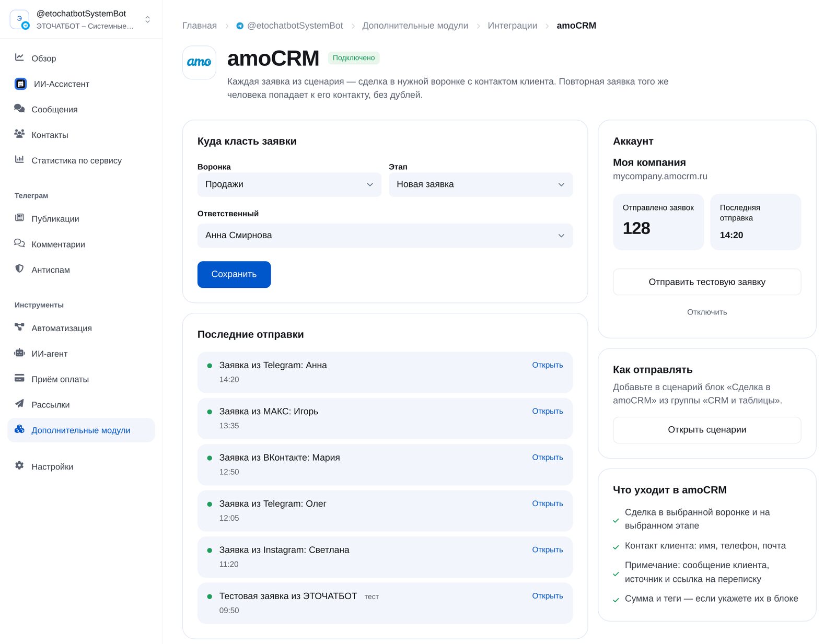The width and height of the screenshot is (836, 644).
Task: Open the Этап dropdown showing Новая заявка
Action: (481, 184)
